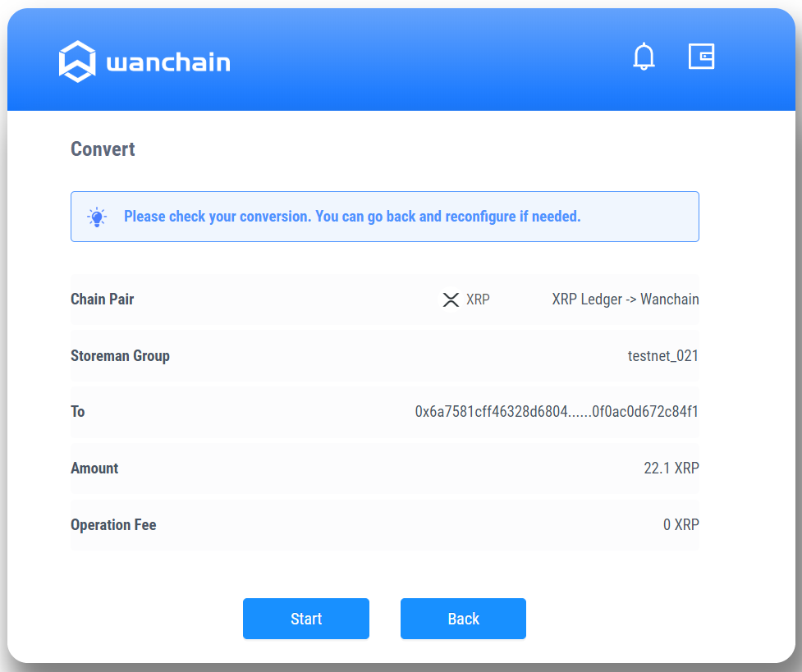This screenshot has width=802, height=672.
Task: Click the lightbulb tip icon
Action: coord(97,217)
